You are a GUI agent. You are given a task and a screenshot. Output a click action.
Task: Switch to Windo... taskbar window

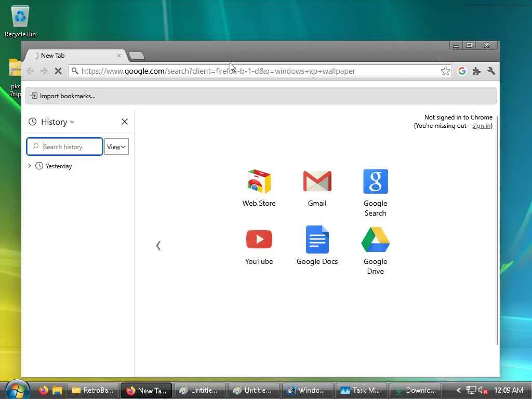point(308,391)
